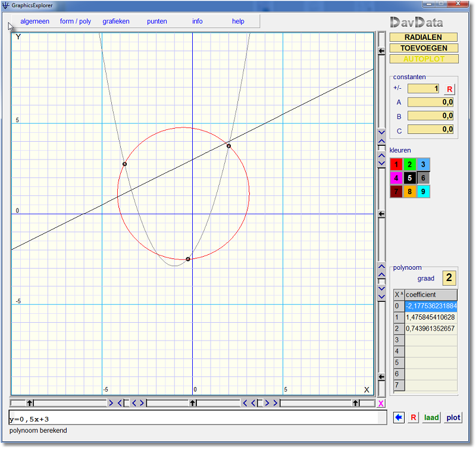This screenshot has width=476, height=449.
Task: Click the red R button next to laad
Action: (413, 417)
